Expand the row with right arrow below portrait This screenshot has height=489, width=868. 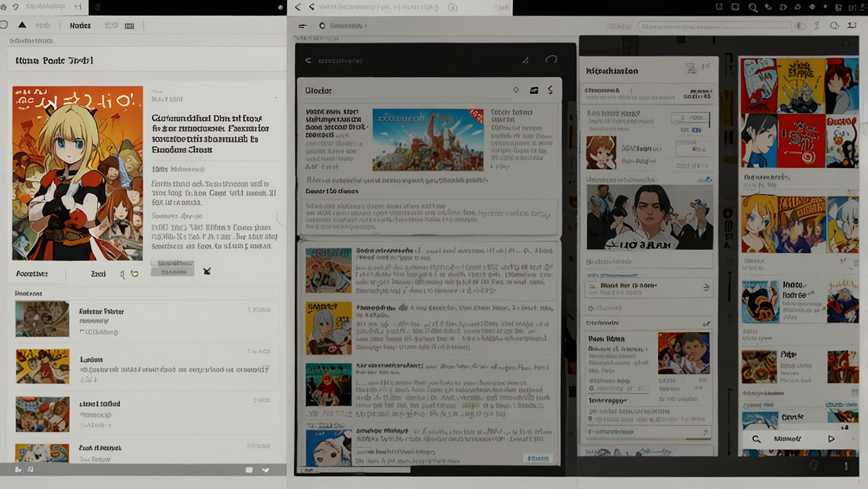(649, 288)
